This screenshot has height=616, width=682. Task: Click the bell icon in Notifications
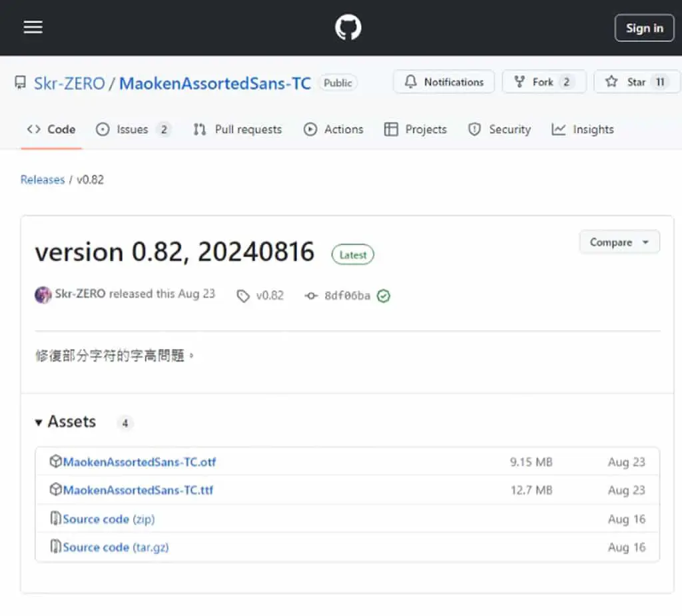pos(410,81)
